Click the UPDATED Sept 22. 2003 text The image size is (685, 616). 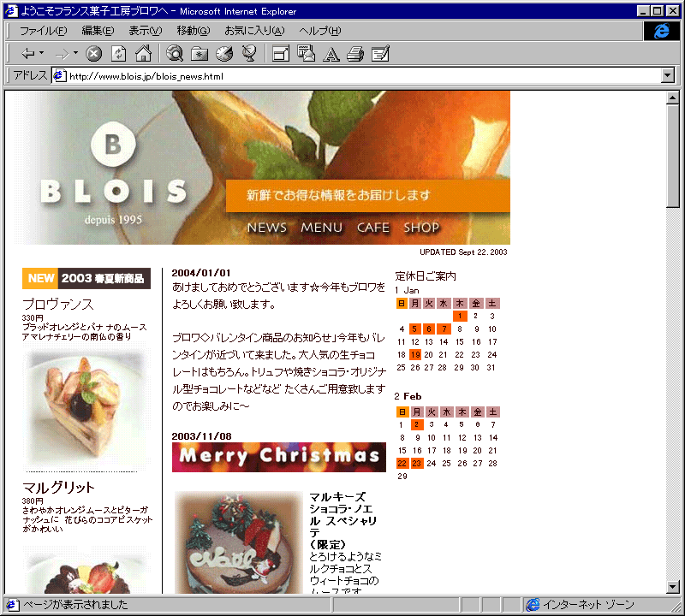[x=463, y=252]
